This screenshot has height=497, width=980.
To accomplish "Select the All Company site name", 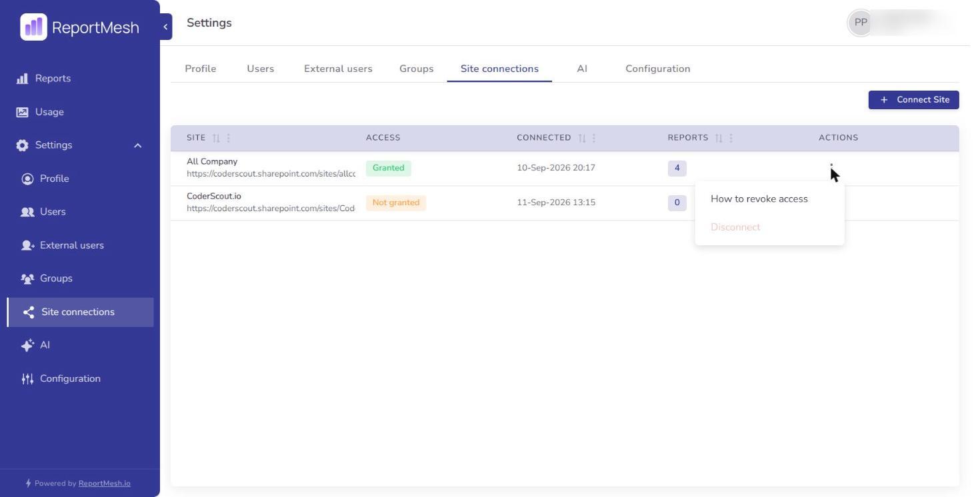I will [x=212, y=161].
